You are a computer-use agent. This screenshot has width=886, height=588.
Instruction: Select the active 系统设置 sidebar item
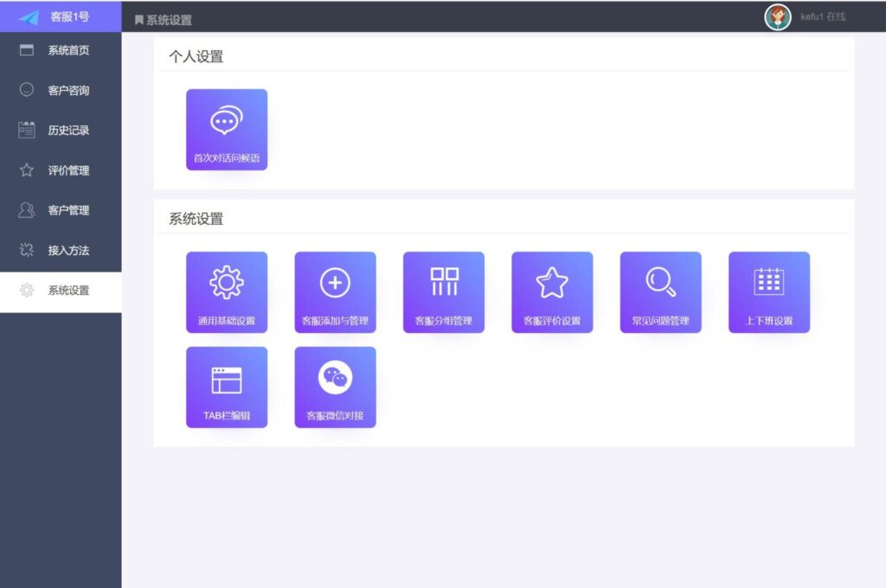tap(61, 291)
